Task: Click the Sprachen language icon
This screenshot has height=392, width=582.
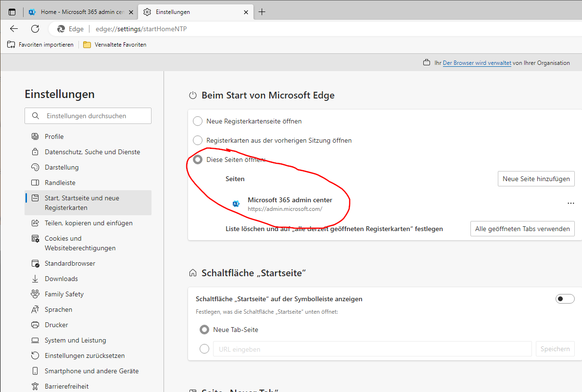Action: click(35, 309)
